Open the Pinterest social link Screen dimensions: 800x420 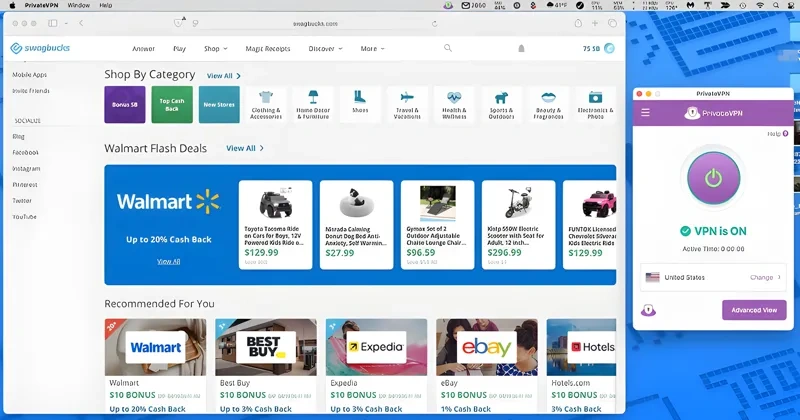coord(25,184)
